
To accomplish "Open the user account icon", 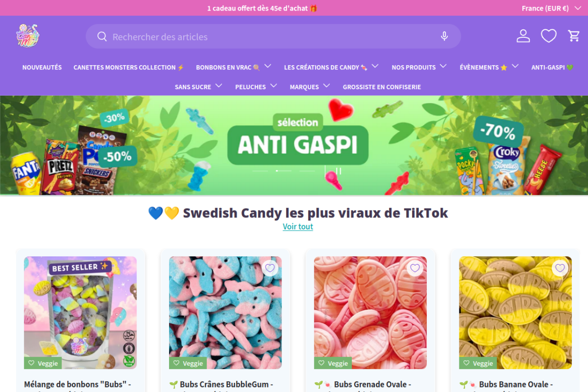I will click(x=523, y=36).
